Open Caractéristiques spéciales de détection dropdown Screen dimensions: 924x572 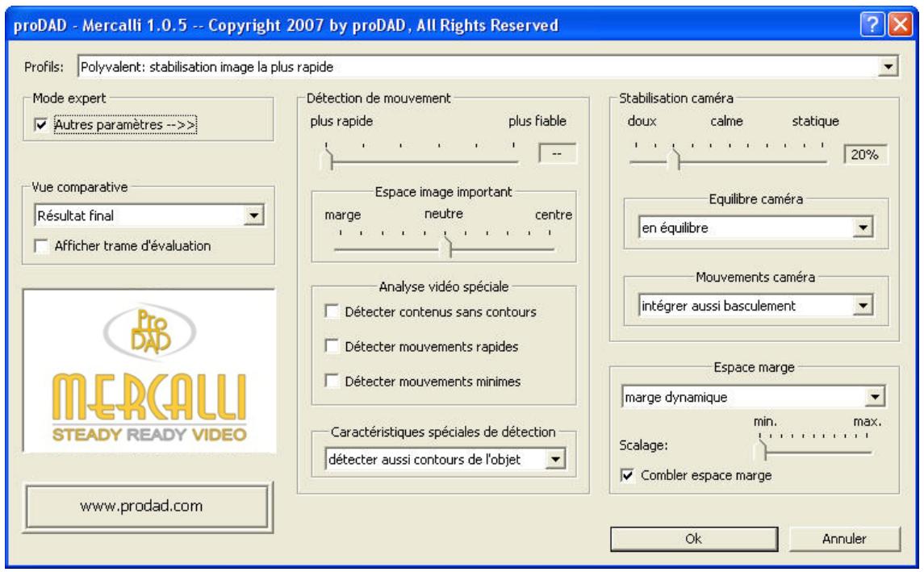pos(555,459)
